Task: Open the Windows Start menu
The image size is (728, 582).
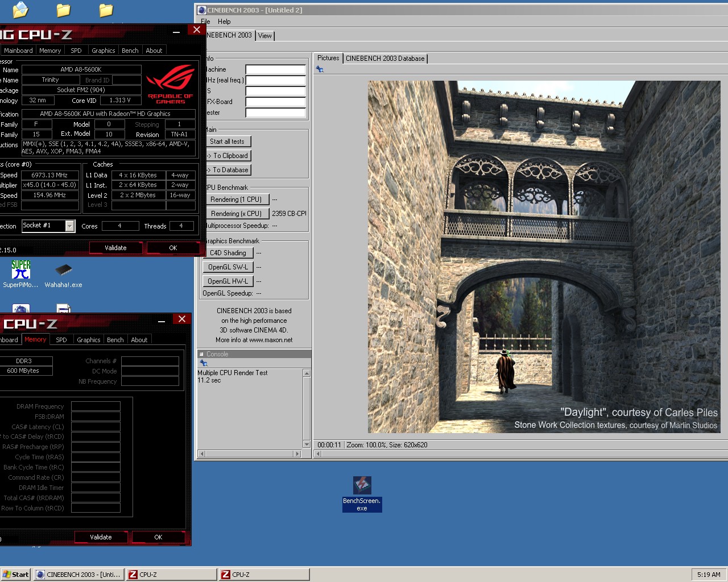Action: tap(15, 575)
